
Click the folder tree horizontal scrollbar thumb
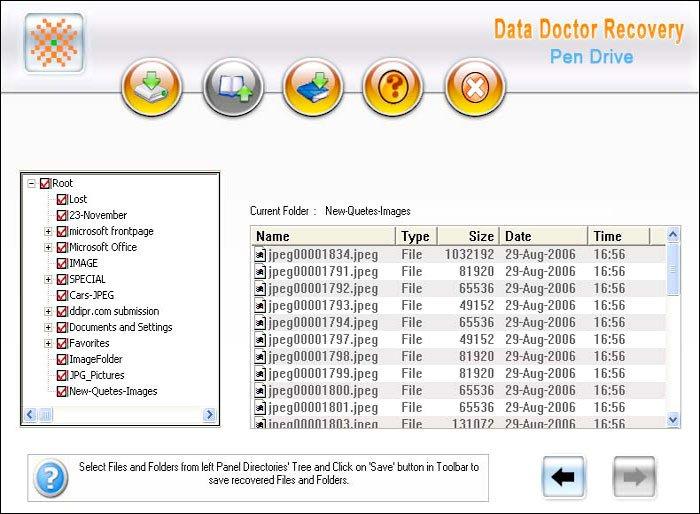(x=45, y=415)
